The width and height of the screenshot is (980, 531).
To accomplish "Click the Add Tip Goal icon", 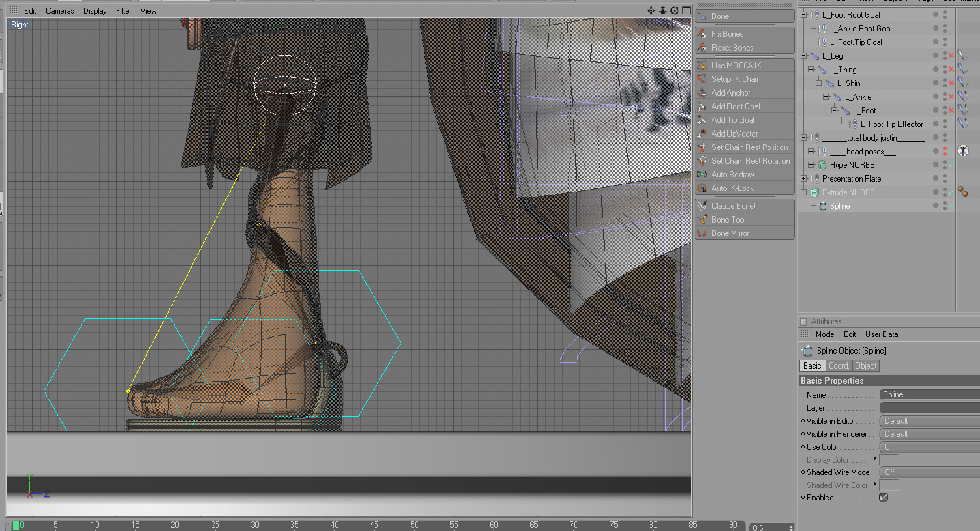I will point(702,120).
